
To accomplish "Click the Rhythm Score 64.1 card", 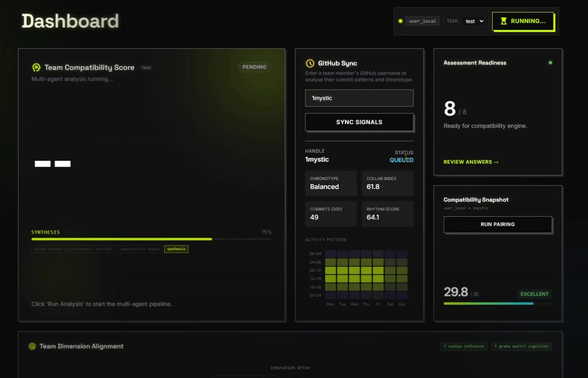I will 387,214.
